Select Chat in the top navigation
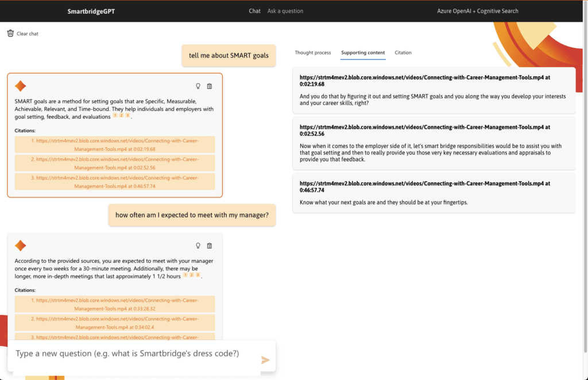Image resolution: width=588 pixels, height=380 pixels. pos(254,11)
